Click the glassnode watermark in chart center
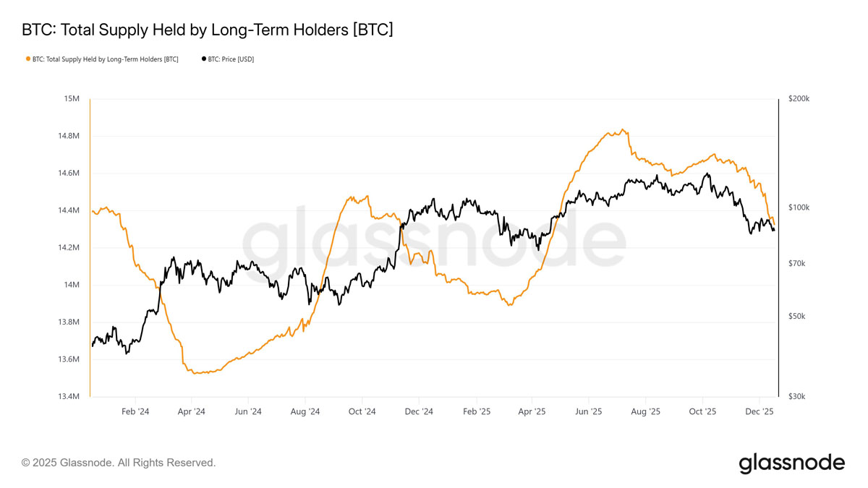The image size is (868, 488). click(x=433, y=238)
